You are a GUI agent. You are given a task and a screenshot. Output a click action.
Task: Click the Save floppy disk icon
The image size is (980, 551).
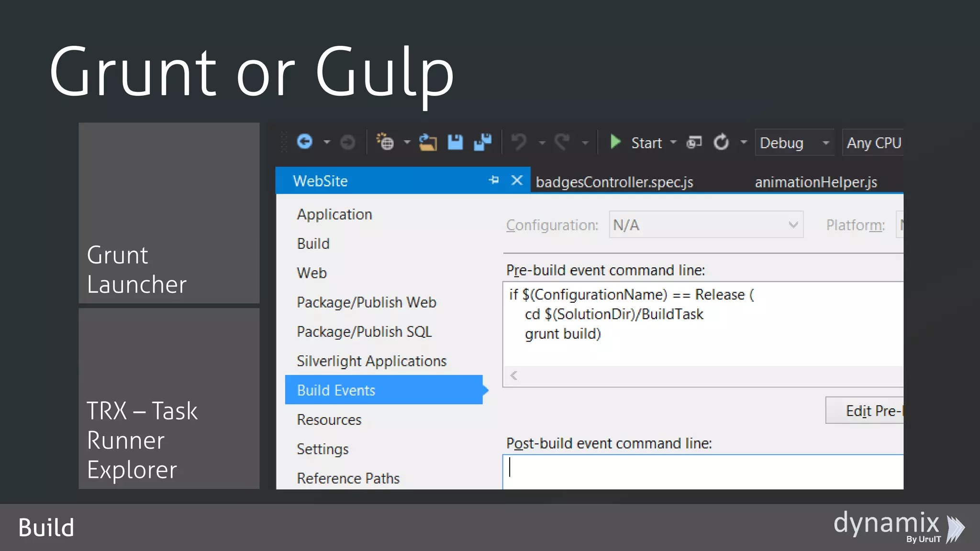[455, 143]
